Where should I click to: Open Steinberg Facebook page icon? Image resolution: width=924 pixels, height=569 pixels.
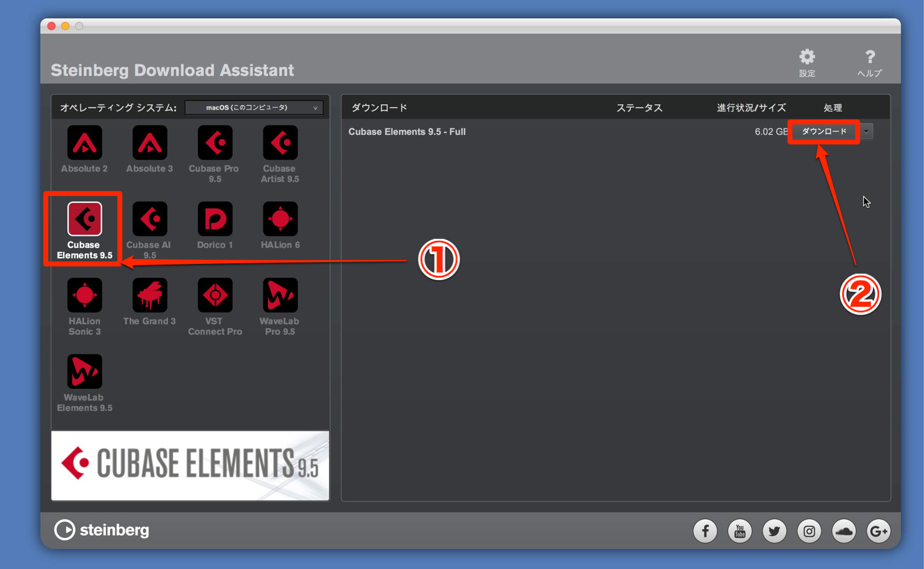705,531
